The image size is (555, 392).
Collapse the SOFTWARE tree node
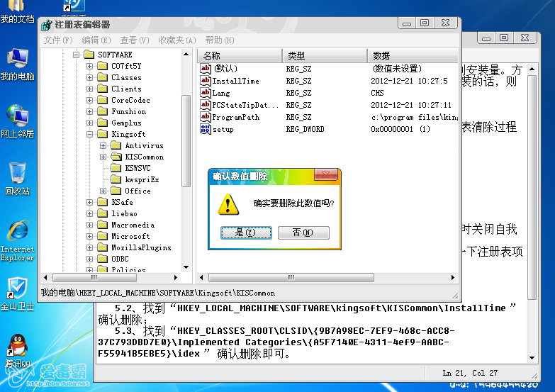coord(76,55)
